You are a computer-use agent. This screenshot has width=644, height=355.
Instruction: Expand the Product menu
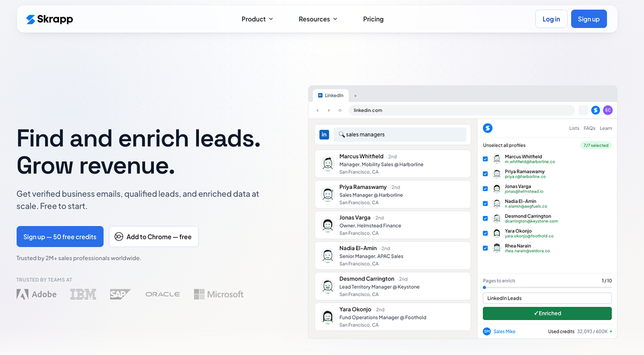pyautogui.click(x=257, y=19)
